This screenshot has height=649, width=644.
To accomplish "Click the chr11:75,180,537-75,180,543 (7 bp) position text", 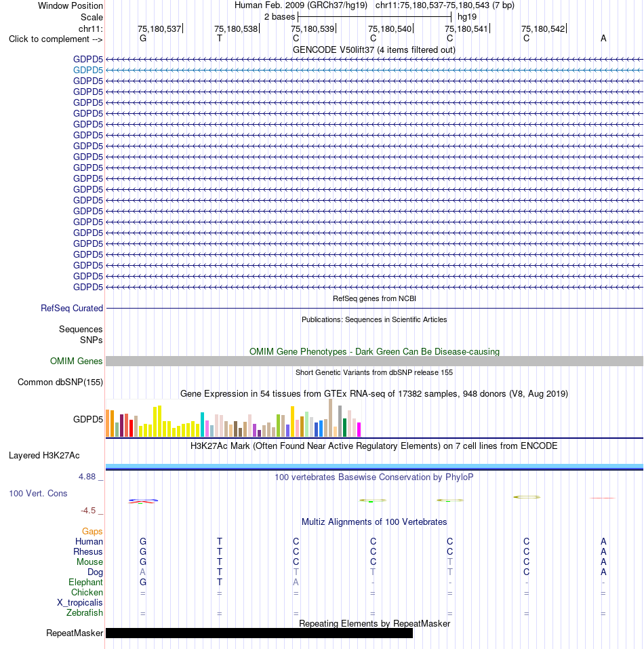I will click(445, 5).
